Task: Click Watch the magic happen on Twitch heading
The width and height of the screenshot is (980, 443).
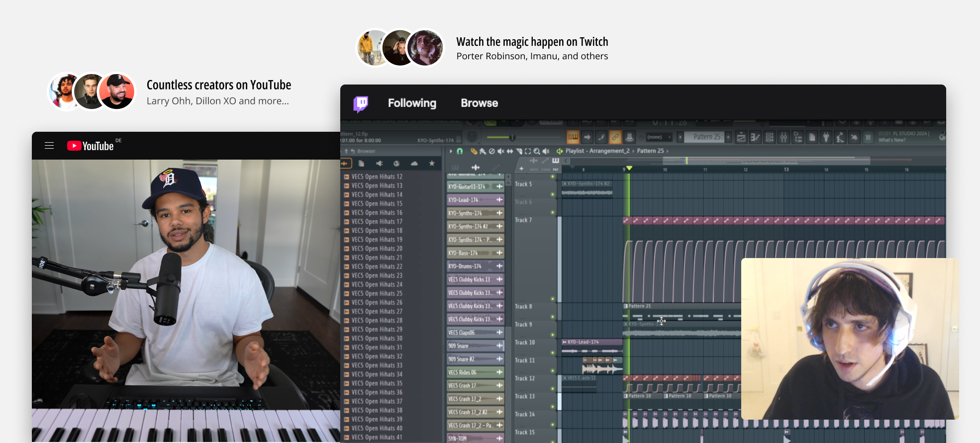Action: coord(532,42)
